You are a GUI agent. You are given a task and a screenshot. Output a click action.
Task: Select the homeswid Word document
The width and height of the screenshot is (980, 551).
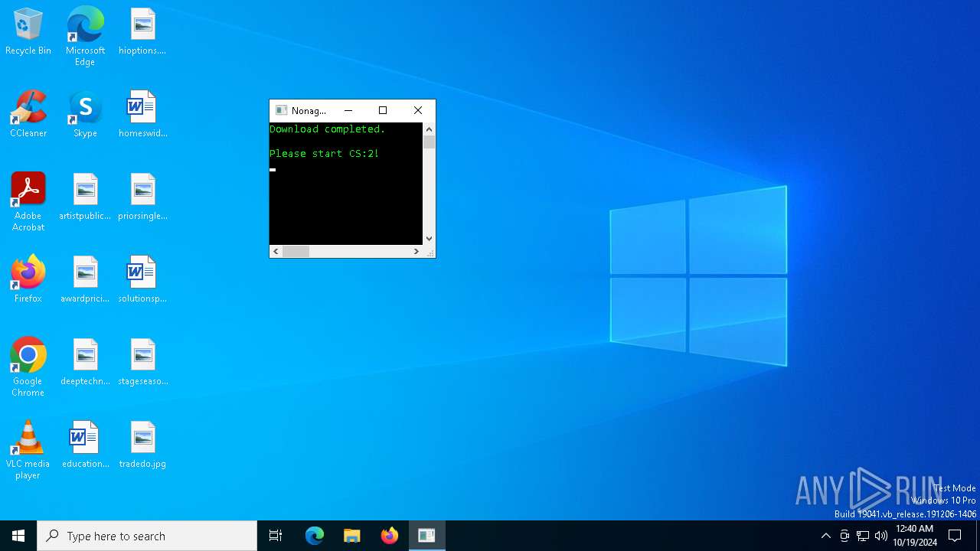click(x=142, y=115)
